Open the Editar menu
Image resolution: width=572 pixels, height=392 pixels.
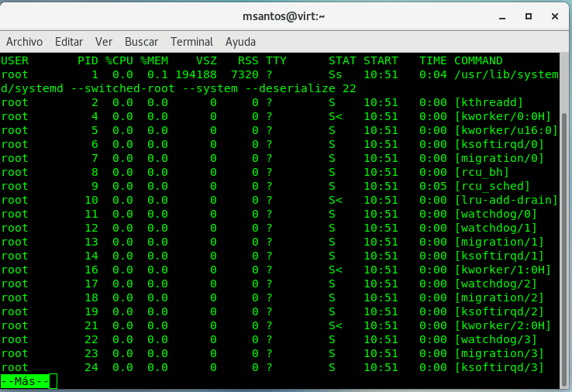pos(69,42)
